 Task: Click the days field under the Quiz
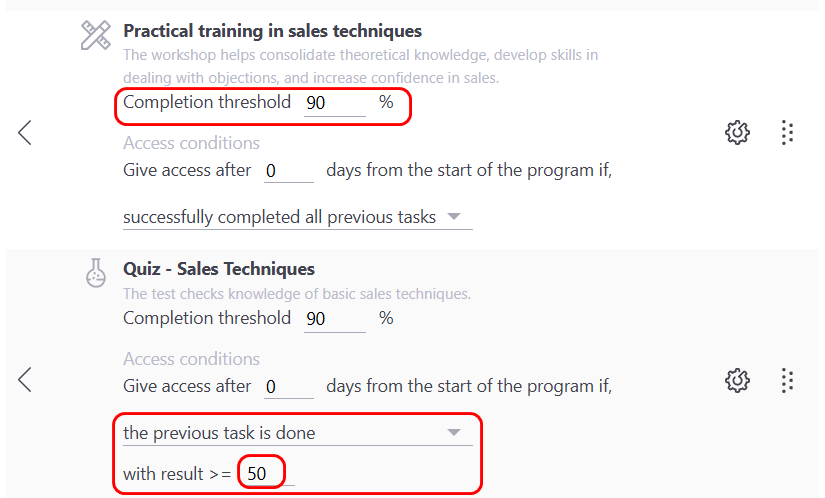288,387
